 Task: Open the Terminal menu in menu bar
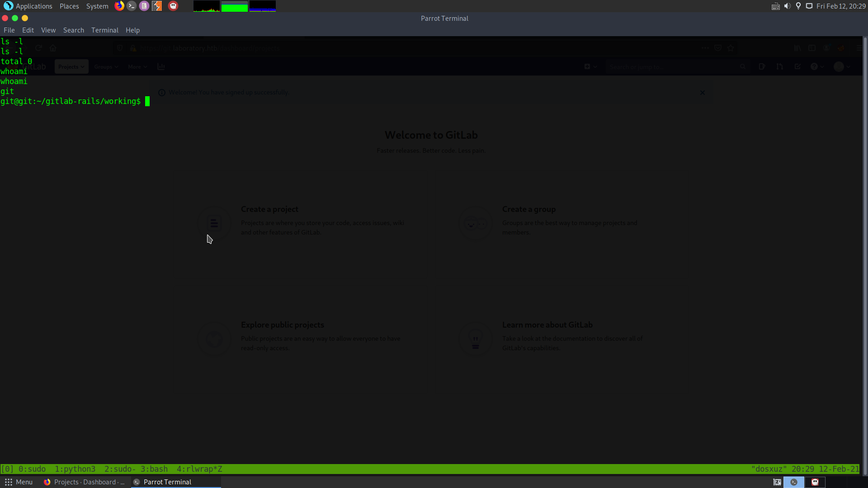(x=104, y=30)
